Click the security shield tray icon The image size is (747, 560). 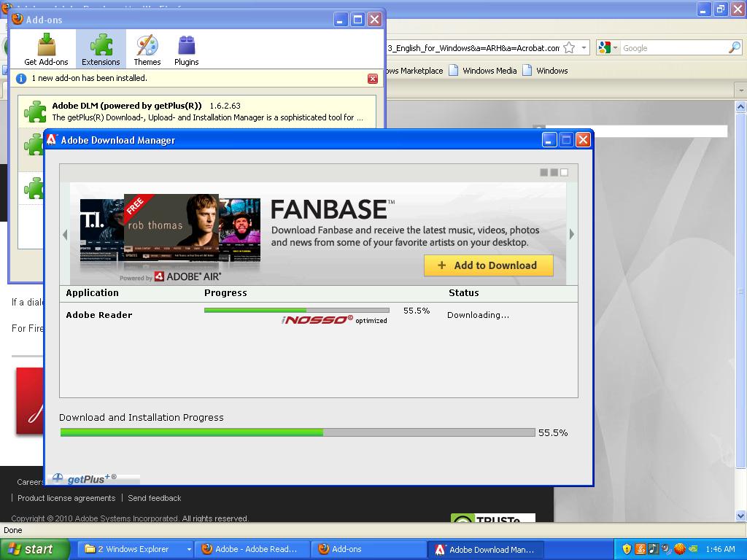click(x=627, y=549)
